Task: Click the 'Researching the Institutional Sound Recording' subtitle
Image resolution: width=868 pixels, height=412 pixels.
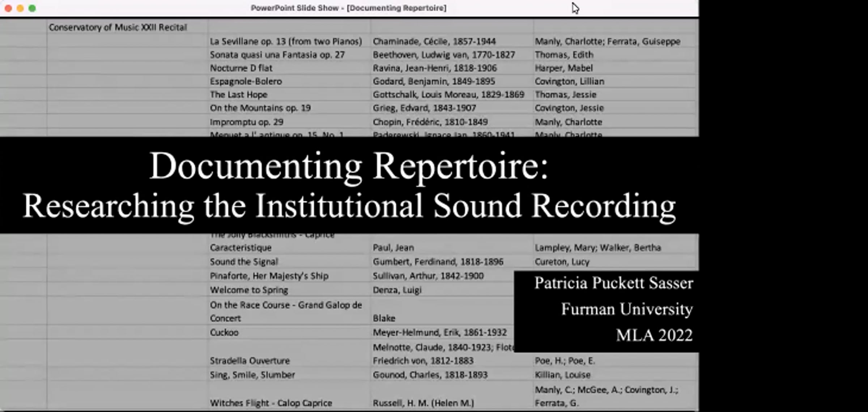Action: (x=349, y=206)
